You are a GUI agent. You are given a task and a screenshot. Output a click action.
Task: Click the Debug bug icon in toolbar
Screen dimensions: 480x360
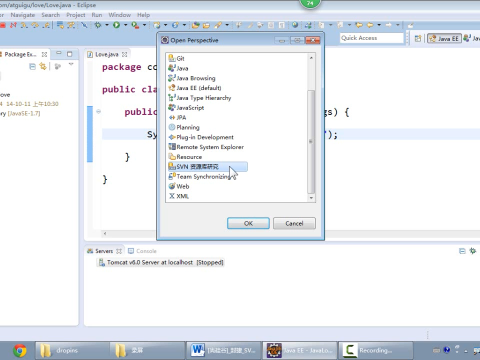tap(98, 25)
